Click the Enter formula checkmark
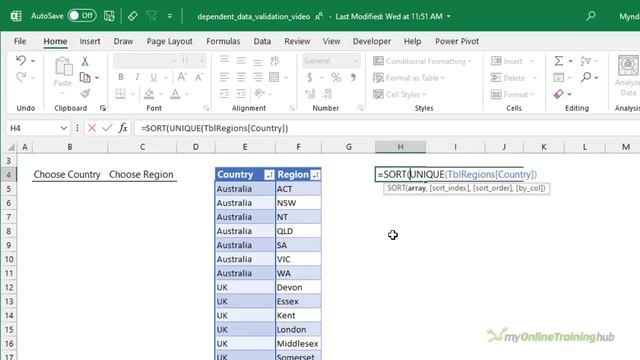640x360 pixels. coord(107,128)
